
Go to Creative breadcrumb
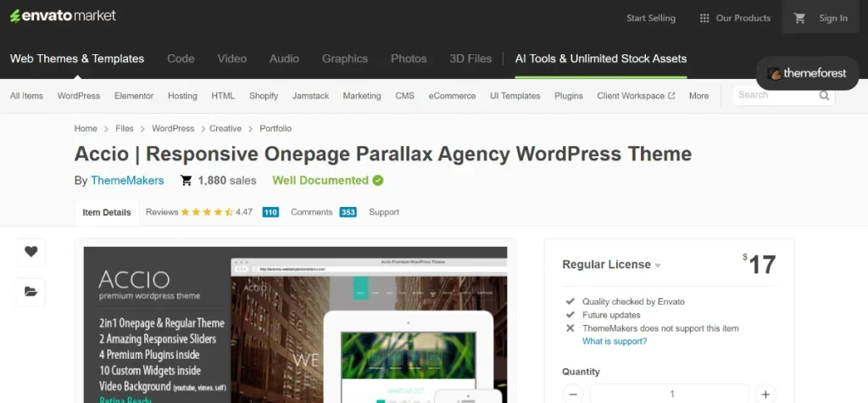(225, 128)
